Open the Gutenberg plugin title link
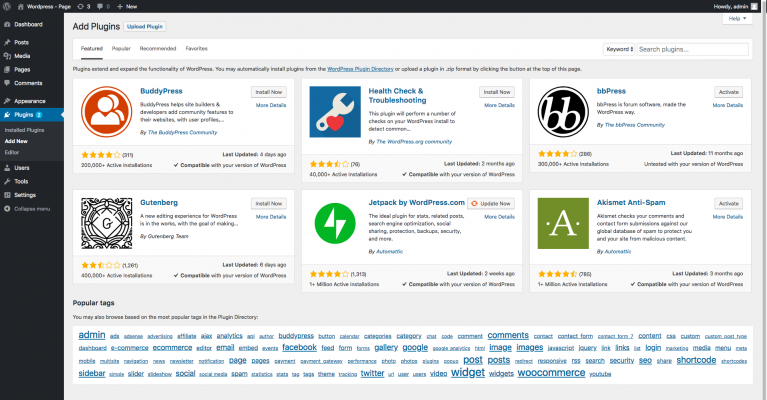 click(x=159, y=202)
